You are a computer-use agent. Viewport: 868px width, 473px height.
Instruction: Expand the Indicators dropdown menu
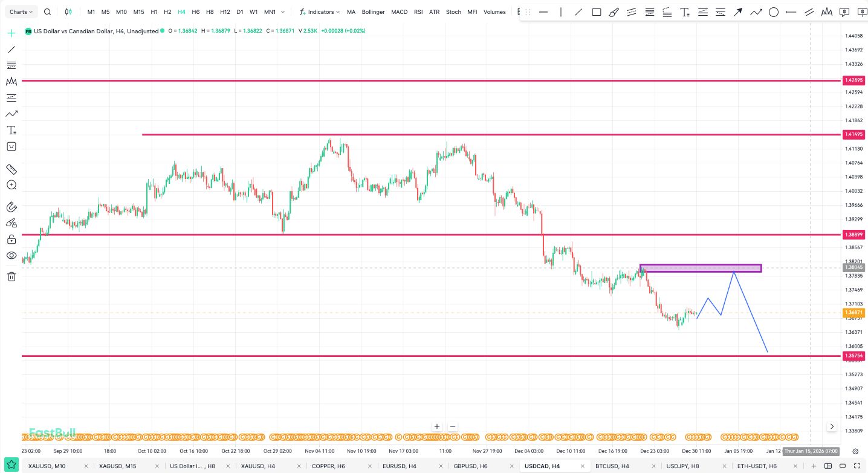(x=320, y=12)
